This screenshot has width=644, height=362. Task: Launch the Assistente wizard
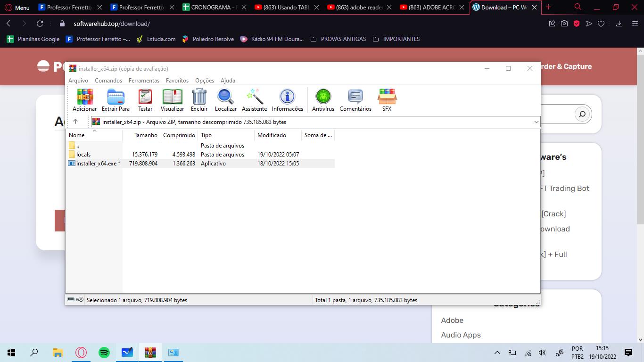point(254,100)
